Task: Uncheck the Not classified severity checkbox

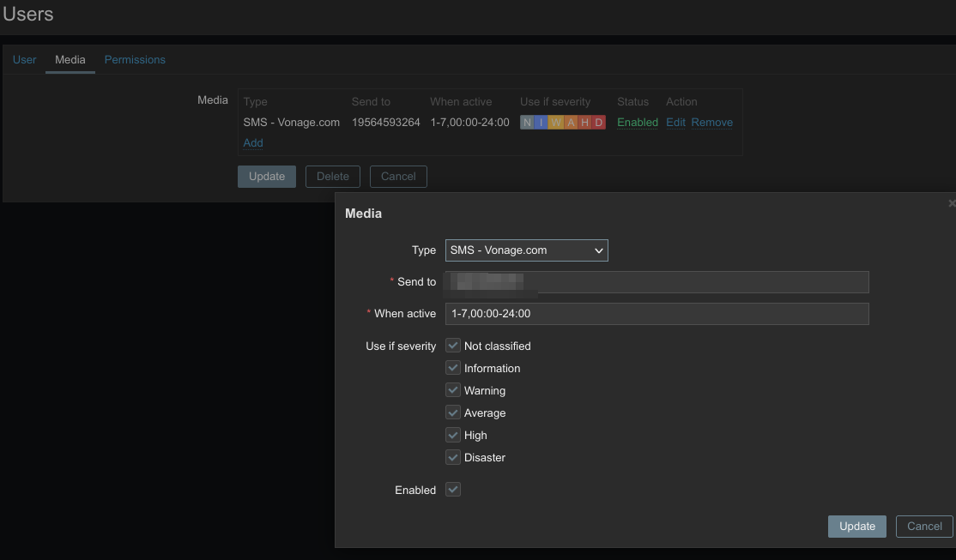Action: 453,346
